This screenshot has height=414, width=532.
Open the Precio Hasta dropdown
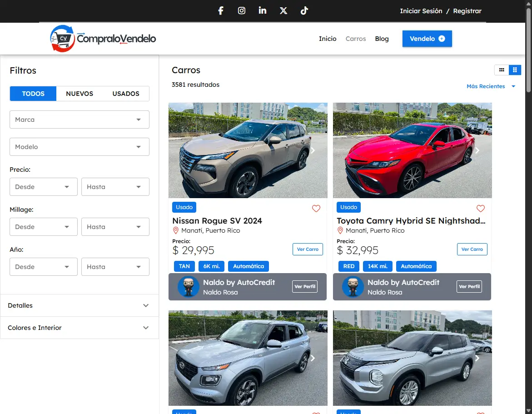coord(115,187)
